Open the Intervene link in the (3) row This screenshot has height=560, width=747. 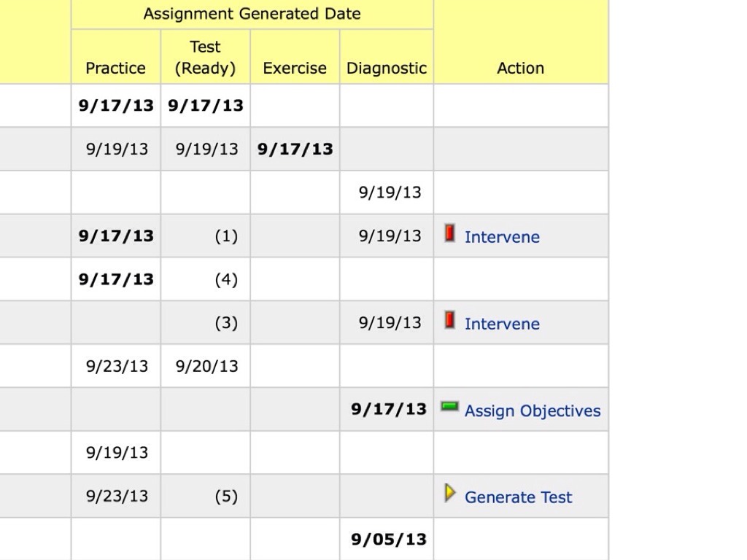[x=502, y=324]
